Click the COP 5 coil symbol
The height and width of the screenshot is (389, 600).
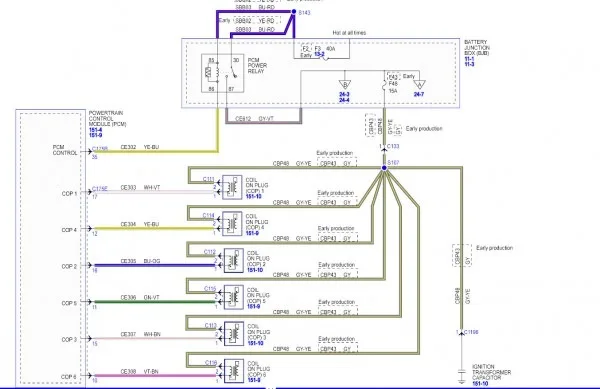click(233, 297)
